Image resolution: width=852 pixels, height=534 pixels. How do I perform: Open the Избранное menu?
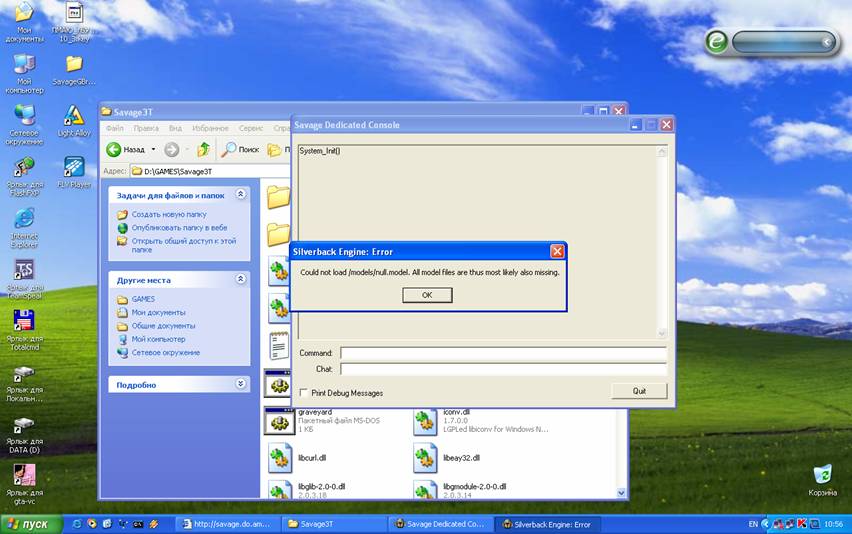click(x=210, y=128)
